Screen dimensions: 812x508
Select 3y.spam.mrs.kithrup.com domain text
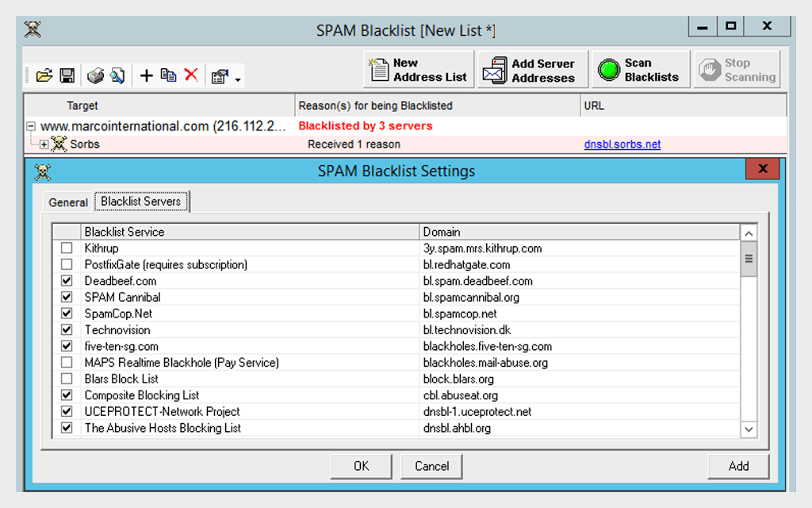pyautogui.click(x=483, y=248)
